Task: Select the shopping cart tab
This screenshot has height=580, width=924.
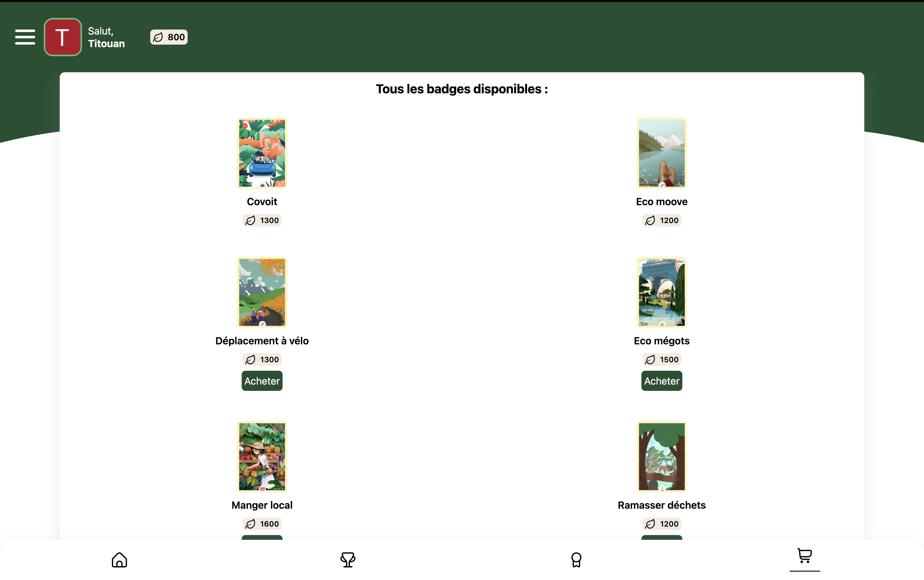Action: 804,556
